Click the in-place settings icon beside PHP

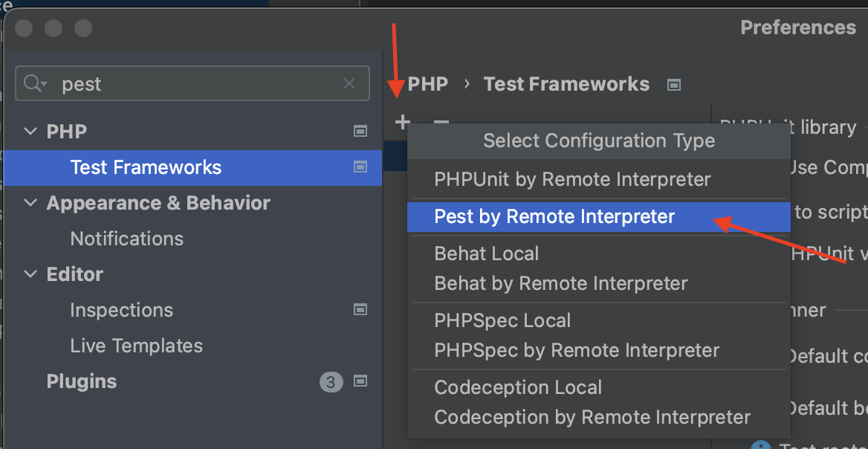[360, 131]
